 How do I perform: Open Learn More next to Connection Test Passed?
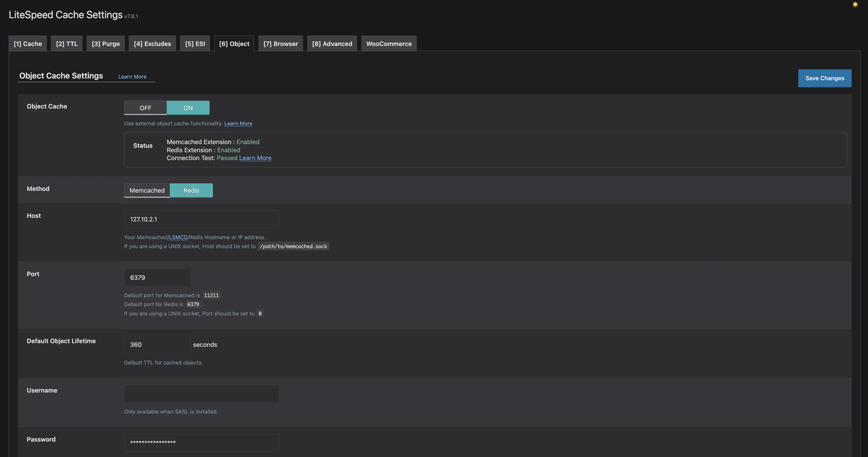click(255, 158)
